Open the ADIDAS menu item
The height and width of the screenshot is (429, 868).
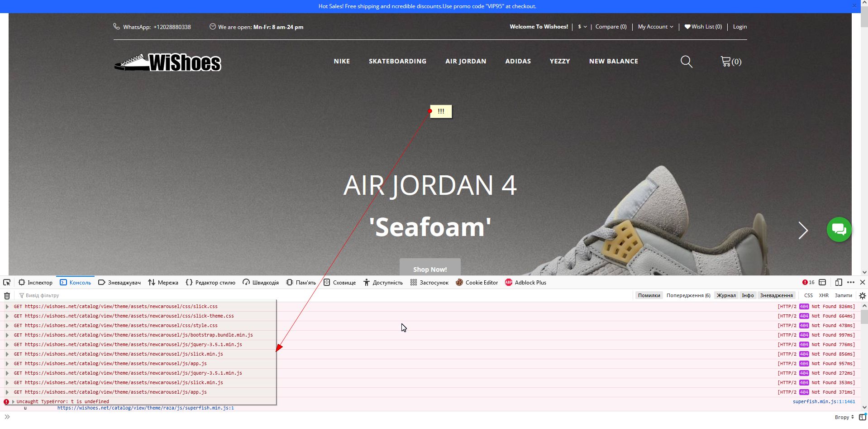[x=518, y=61]
